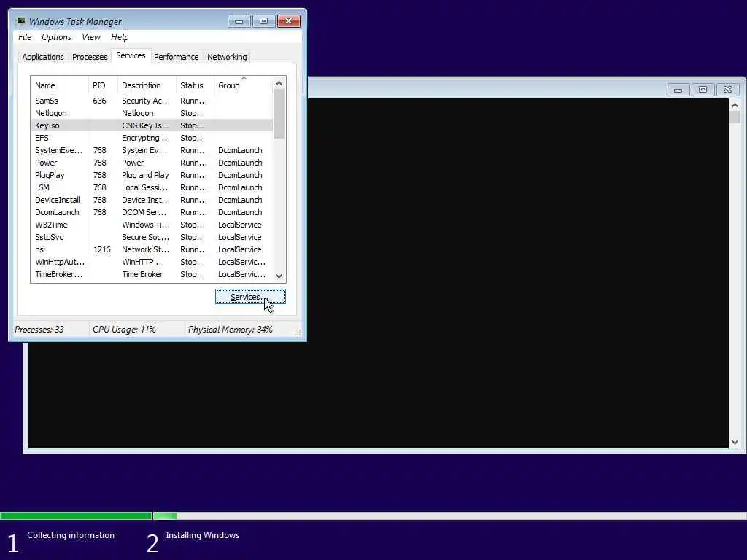Select the Power service name

point(46,163)
